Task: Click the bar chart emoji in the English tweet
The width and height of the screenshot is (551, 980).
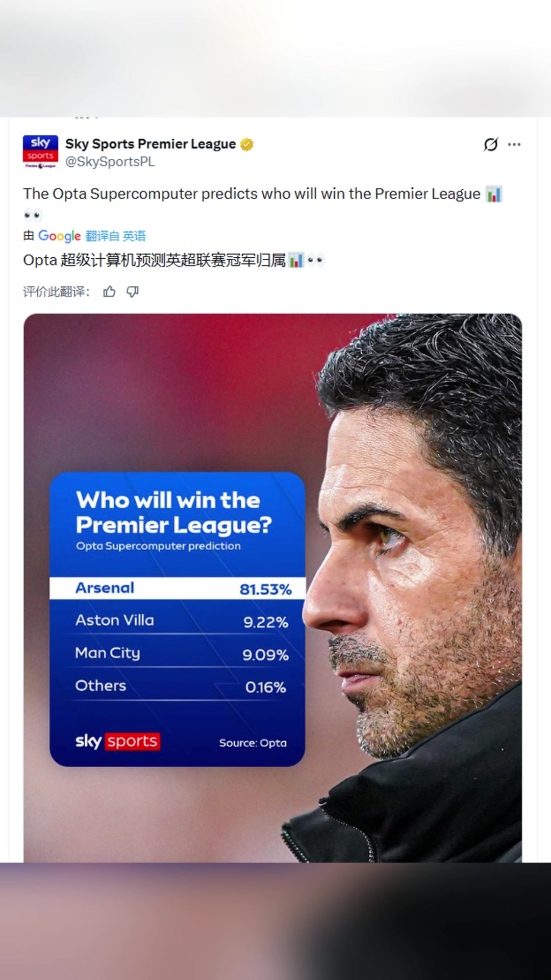Action: pyautogui.click(x=494, y=194)
